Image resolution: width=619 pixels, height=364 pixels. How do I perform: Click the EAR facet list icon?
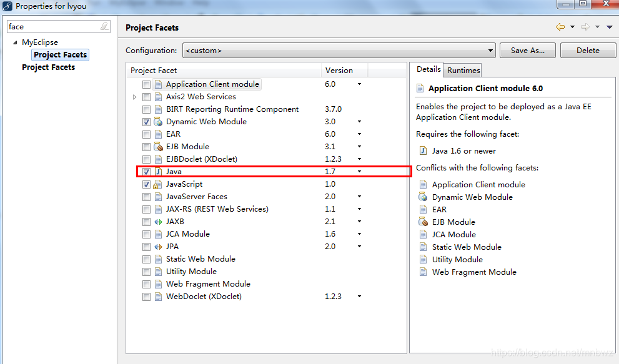point(158,134)
